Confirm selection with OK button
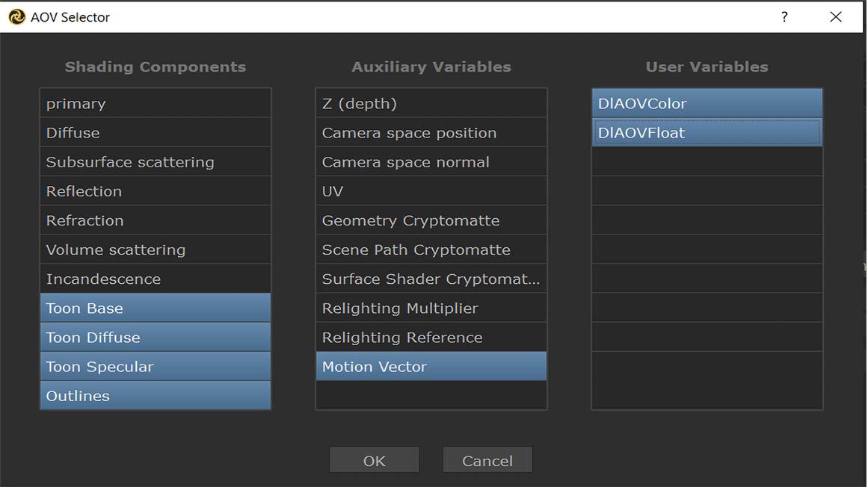 click(374, 461)
